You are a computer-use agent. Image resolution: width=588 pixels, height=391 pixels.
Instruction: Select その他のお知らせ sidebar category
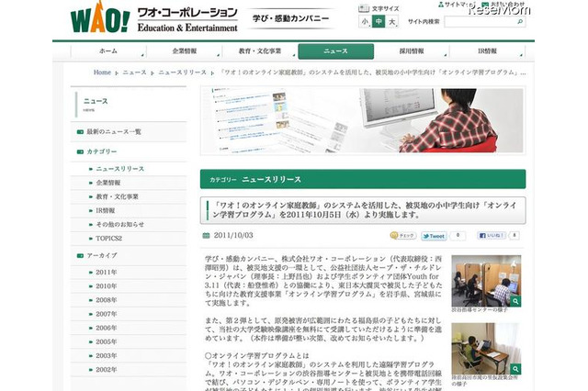(x=120, y=224)
